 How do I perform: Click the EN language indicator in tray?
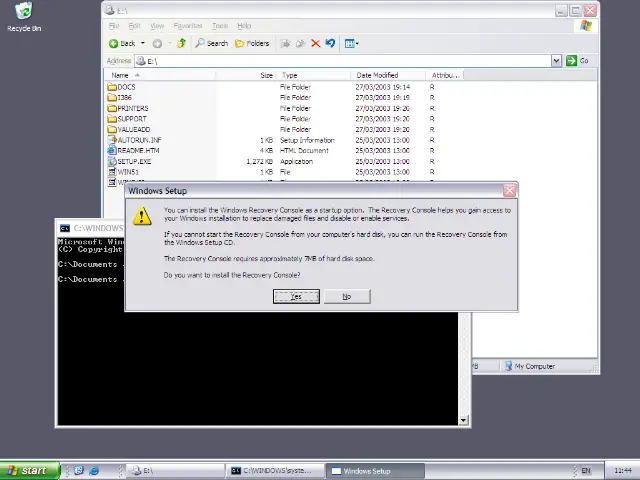(x=586, y=471)
